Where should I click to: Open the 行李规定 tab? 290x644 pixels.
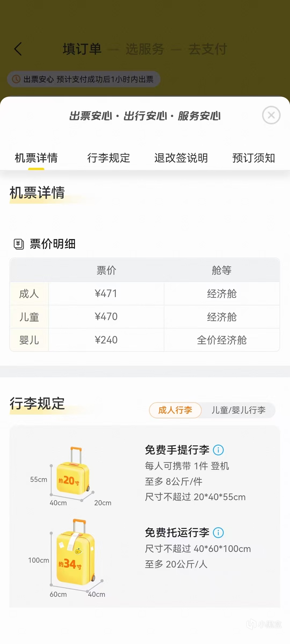tap(108, 158)
